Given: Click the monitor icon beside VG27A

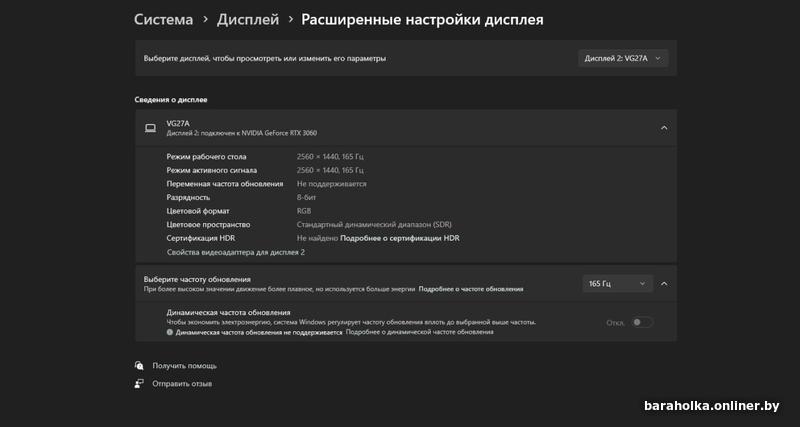Looking at the screenshot, I should pyautogui.click(x=151, y=128).
